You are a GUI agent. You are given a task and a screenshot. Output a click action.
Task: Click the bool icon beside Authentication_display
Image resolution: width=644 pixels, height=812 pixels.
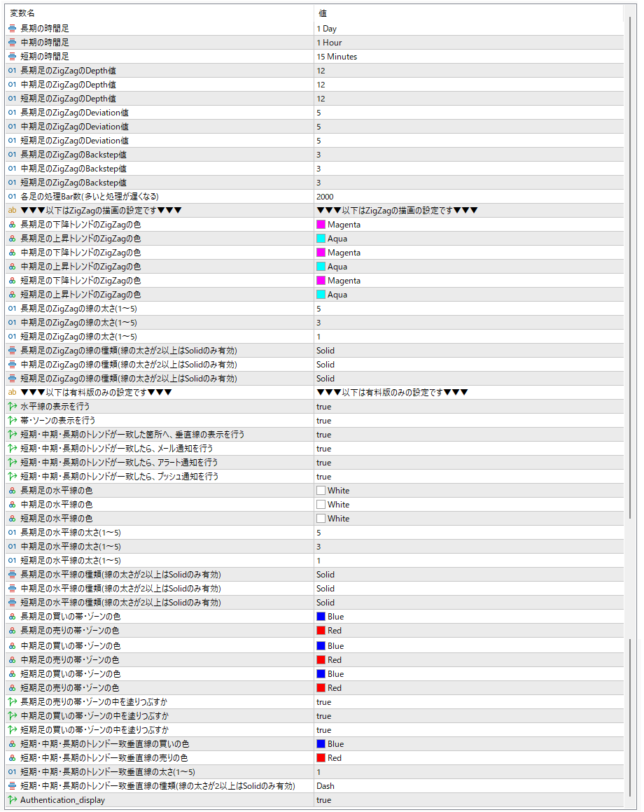[13, 799]
